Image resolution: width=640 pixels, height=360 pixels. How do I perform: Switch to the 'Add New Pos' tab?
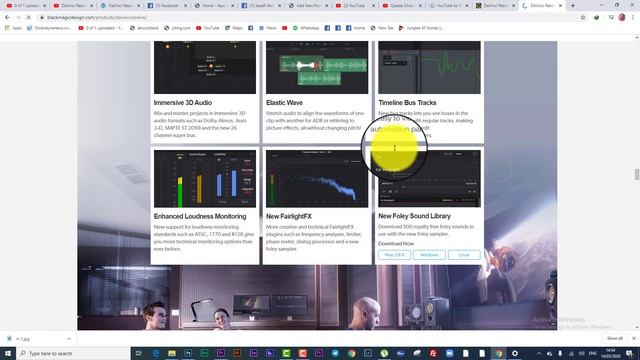coord(307,6)
